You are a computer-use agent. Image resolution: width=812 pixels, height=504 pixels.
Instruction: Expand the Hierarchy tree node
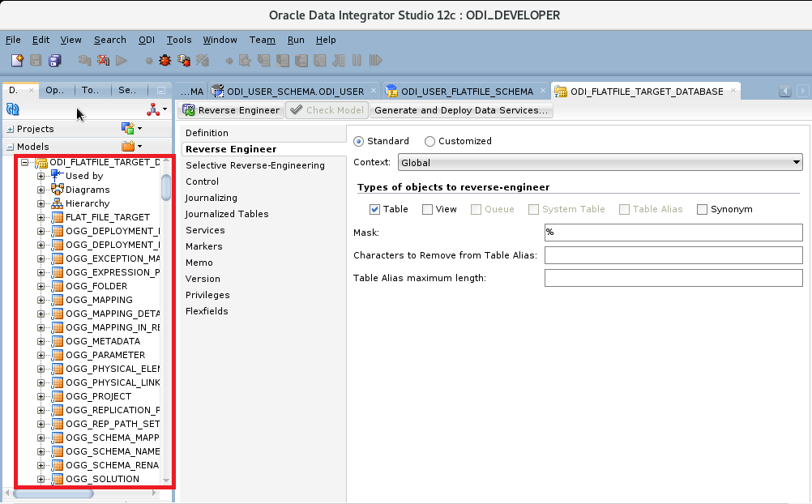[x=41, y=203]
